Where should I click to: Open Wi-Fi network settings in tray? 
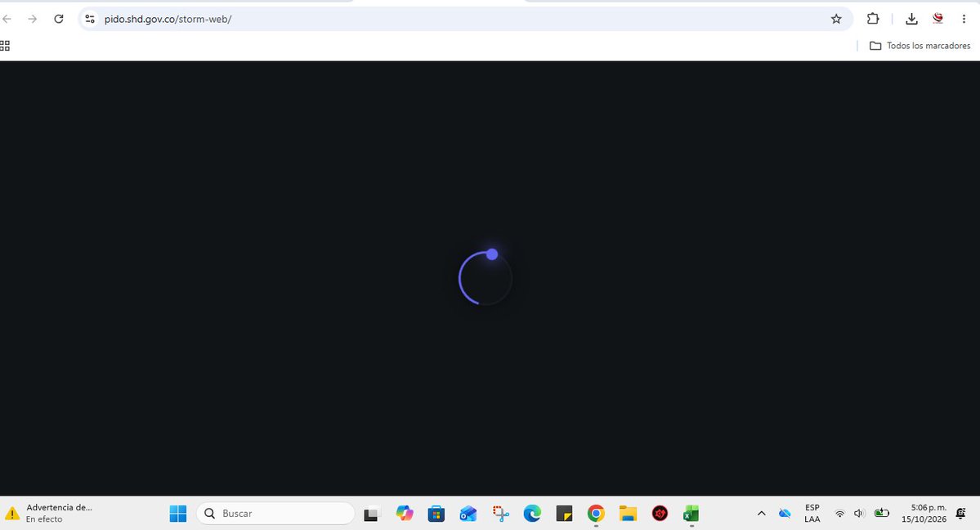pyautogui.click(x=840, y=514)
